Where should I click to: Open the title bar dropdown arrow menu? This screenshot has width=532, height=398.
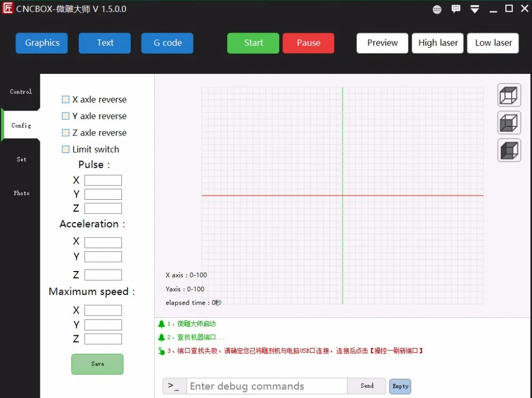click(x=475, y=9)
